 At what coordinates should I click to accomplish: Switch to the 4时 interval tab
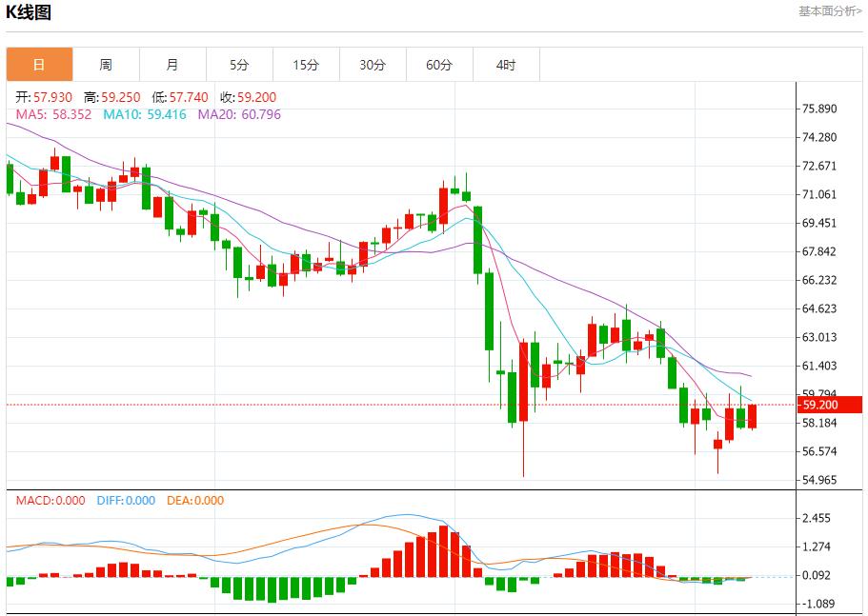[x=506, y=65]
